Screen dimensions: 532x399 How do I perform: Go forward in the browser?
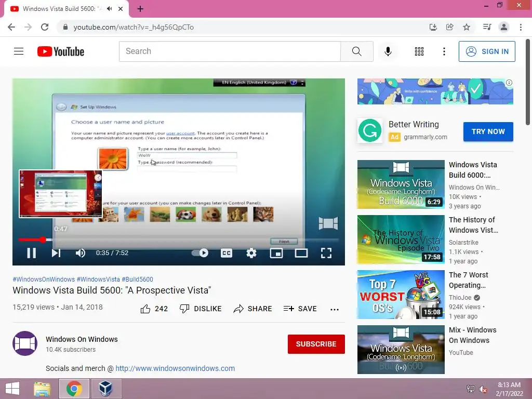click(x=28, y=27)
